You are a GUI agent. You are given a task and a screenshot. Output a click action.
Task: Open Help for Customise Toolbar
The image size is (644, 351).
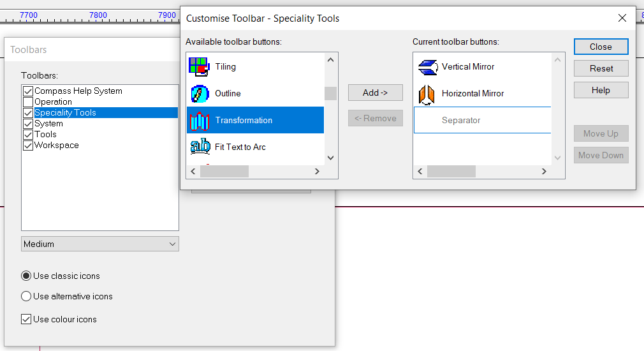(601, 90)
